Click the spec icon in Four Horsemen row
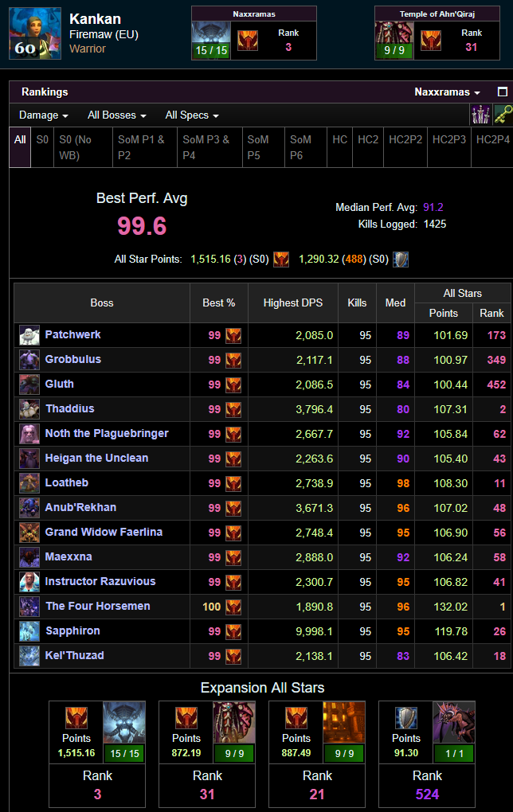 233,607
